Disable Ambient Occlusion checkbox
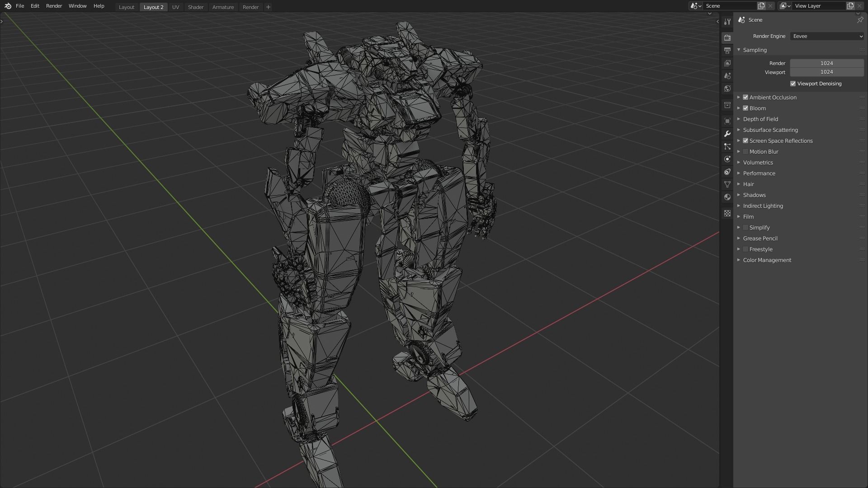The height and width of the screenshot is (488, 868). pyautogui.click(x=745, y=97)
